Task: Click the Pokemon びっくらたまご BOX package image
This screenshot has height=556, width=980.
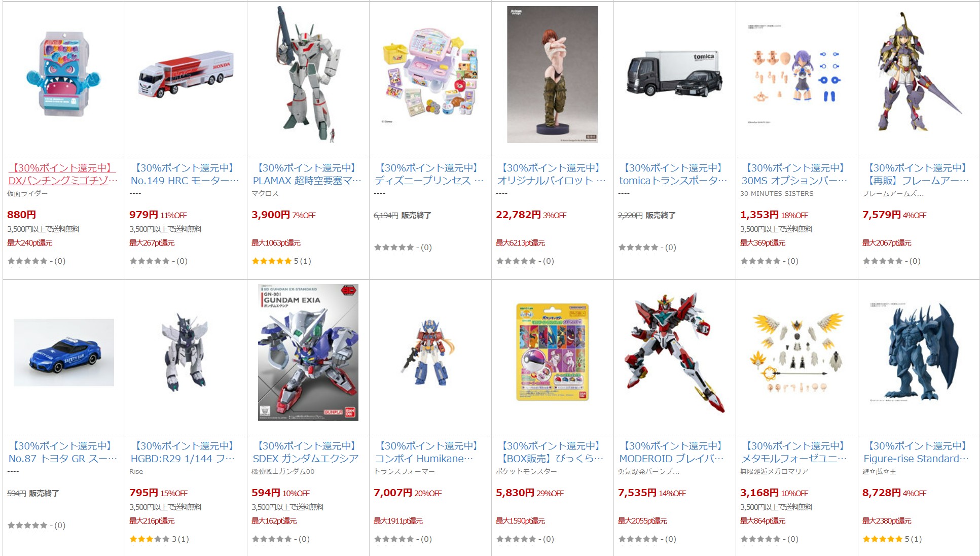Action: (552, 353)
